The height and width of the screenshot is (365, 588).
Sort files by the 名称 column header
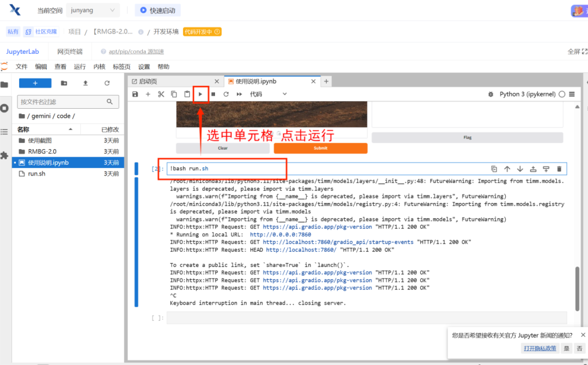[x=45, y=129]
